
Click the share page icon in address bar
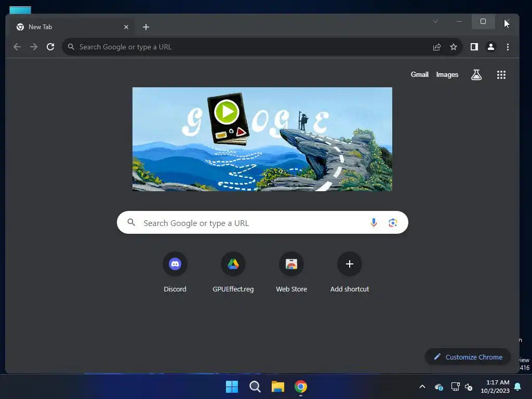coord(437,47)
